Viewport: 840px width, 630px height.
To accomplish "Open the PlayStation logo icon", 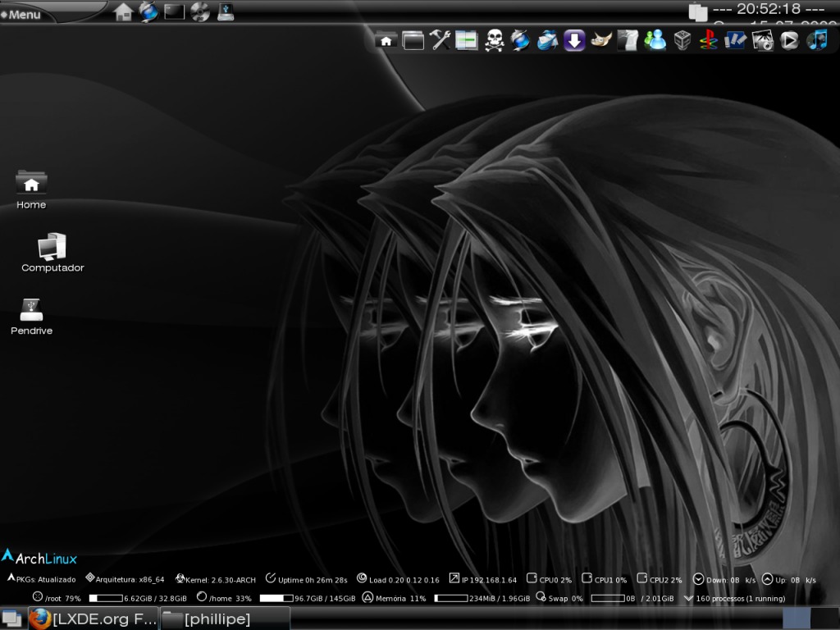I will pos(709,40).
